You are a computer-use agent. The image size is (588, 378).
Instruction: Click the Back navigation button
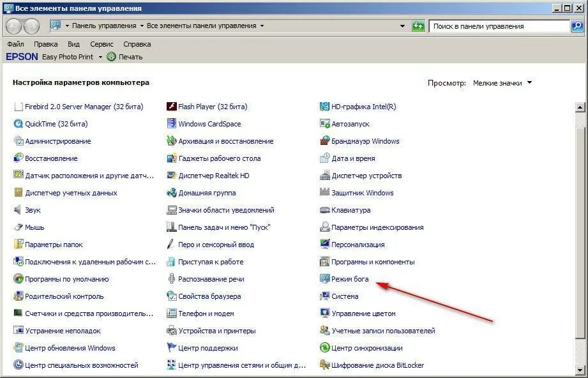[x=14, y=26]
